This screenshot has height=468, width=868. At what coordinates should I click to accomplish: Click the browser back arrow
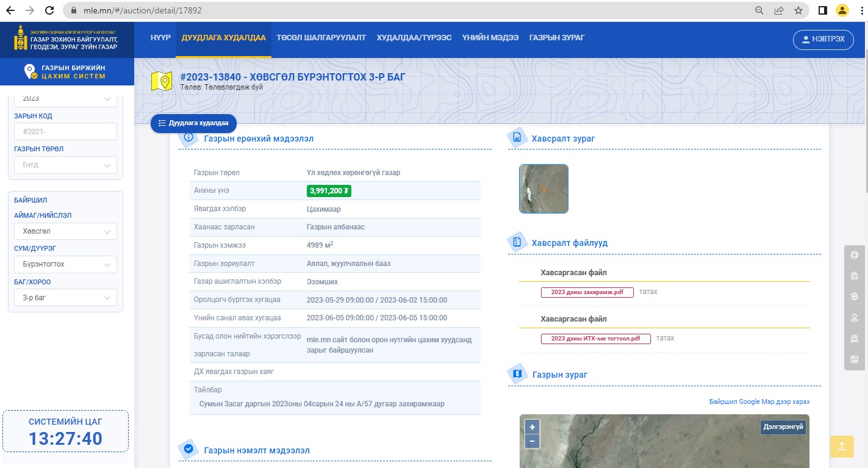(10, 10)
